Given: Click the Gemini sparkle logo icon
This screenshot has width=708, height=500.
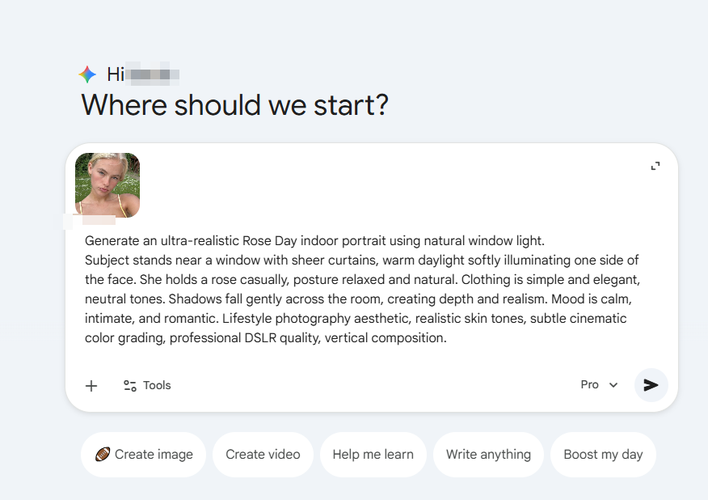Looking at the screenshot, I should [x=88, y=74].
